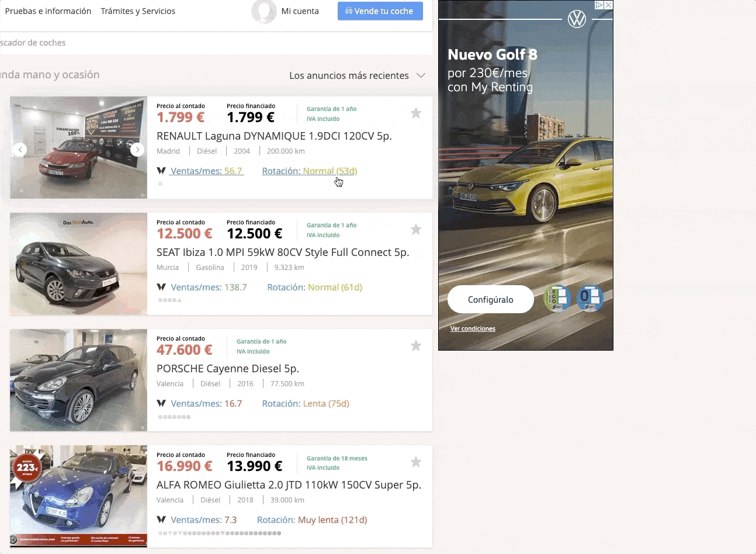Click the 47.600 € cash price
Viewport: 756px width, 554px height.
coord(185,349)
